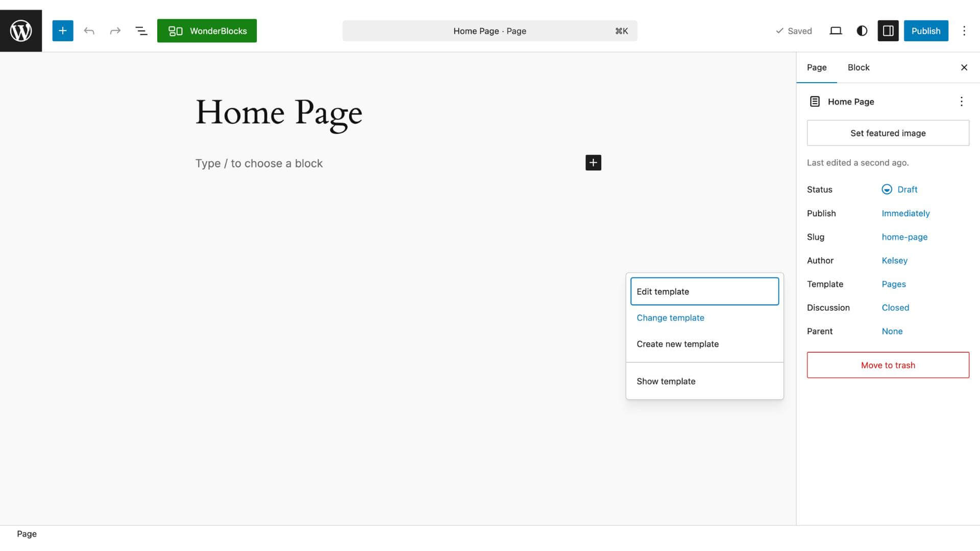
Task: Open the Pages template selector
Action: 894,284
